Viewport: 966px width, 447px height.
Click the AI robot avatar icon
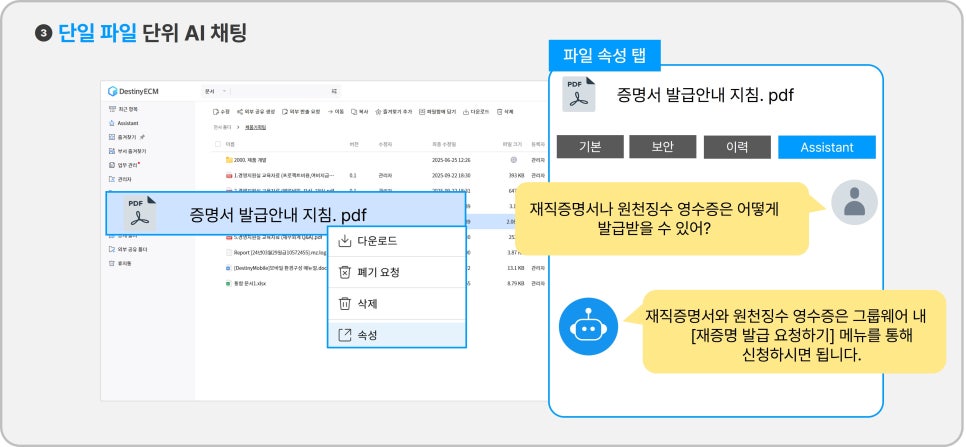pyautogui.click(x=588, y=326)
